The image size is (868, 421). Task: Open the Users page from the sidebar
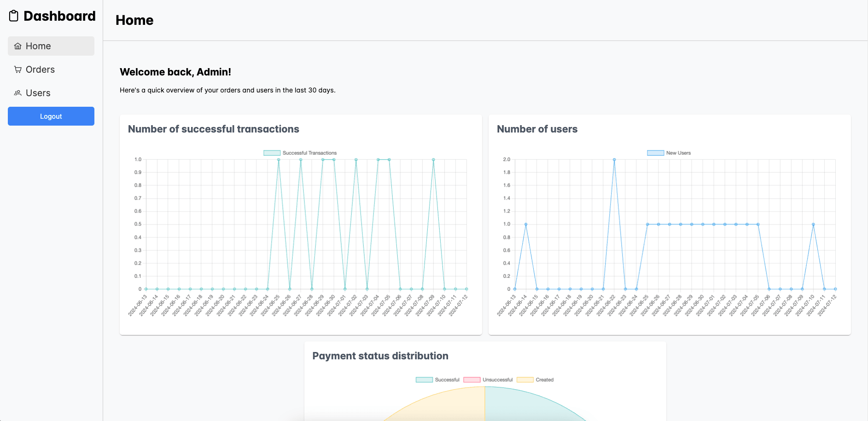tap(38, 93)
